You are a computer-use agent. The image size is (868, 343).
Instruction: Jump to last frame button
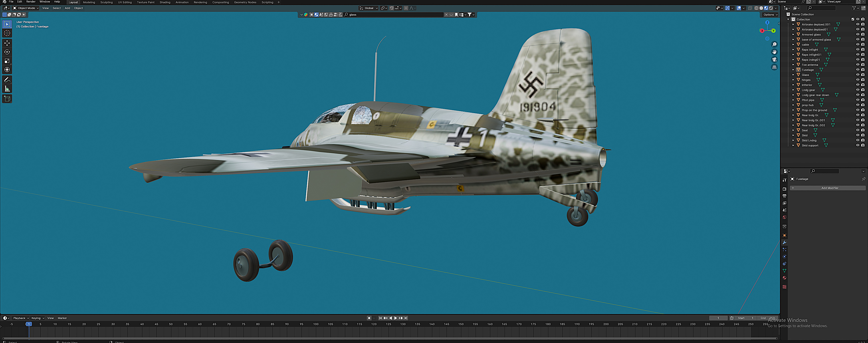pyautogui.click(x=406, y=318)
